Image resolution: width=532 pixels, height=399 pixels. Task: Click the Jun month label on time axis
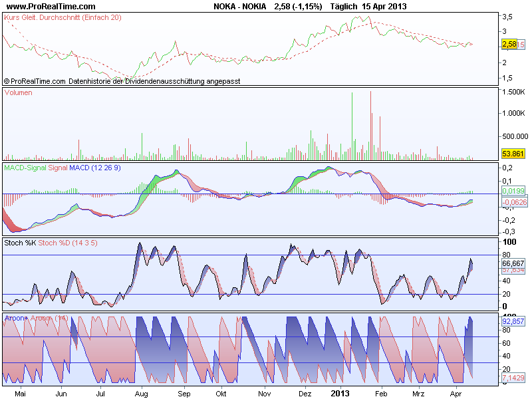[x=61, y=394]
